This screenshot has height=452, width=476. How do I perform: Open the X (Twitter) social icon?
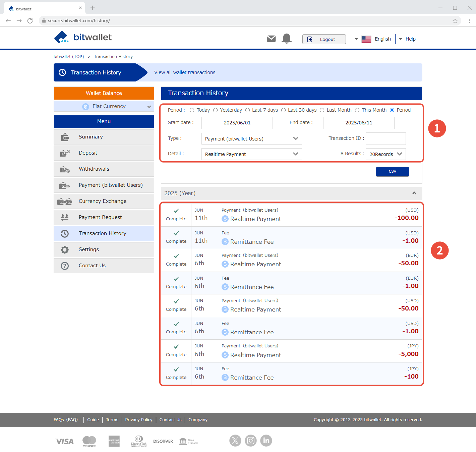[x=235, y=440]
